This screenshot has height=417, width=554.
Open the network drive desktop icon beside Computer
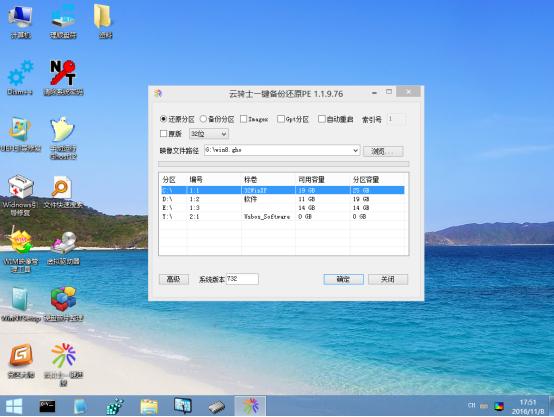tap(63, 21)
